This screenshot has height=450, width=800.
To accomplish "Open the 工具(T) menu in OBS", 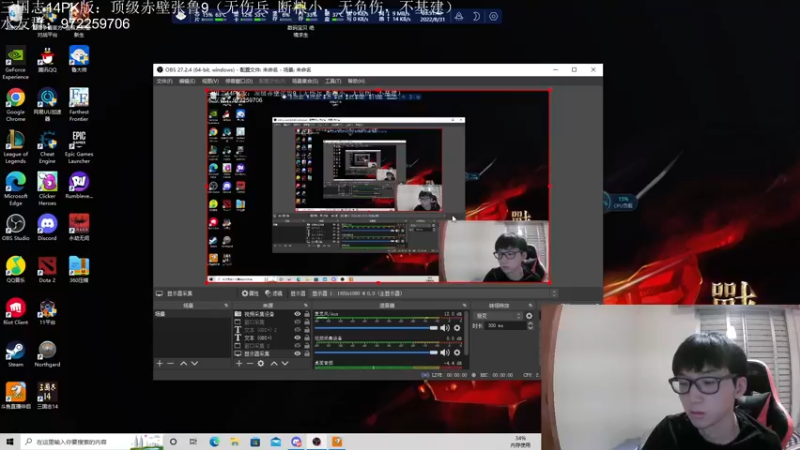I will pos(333,81).
